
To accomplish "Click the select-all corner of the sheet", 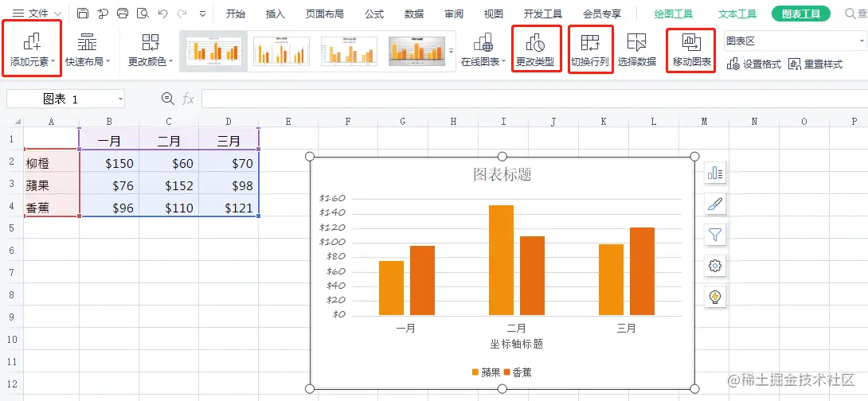I will 16,121.
